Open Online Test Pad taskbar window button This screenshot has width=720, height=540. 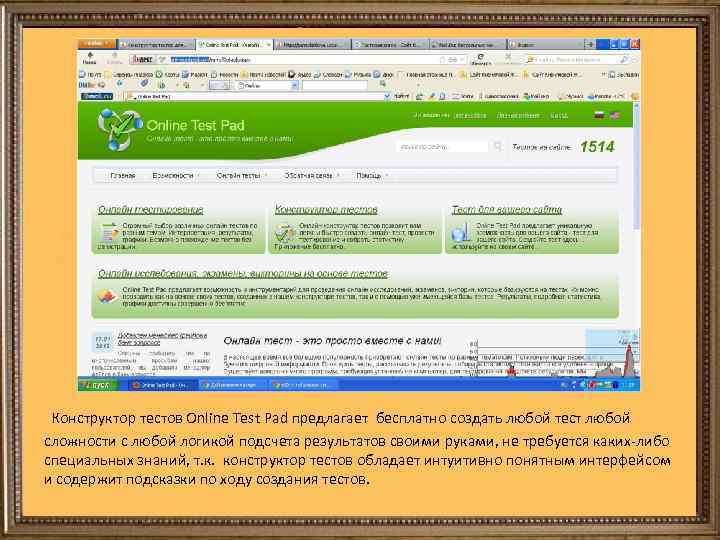161,385
